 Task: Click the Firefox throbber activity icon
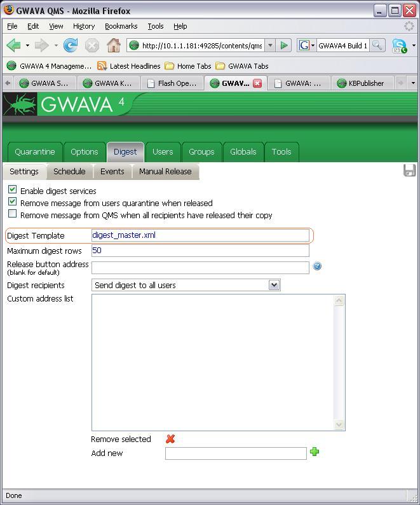coord(409,26)
